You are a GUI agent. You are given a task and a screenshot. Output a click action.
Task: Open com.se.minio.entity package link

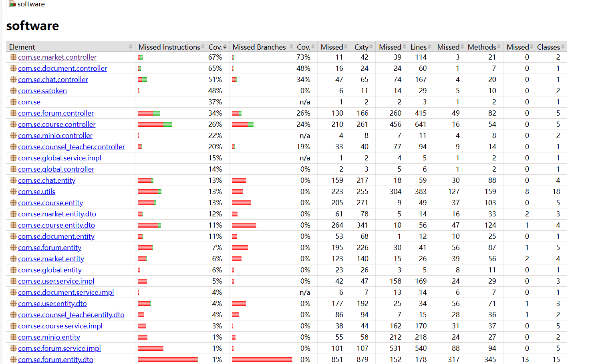click(x=49, y=337)
